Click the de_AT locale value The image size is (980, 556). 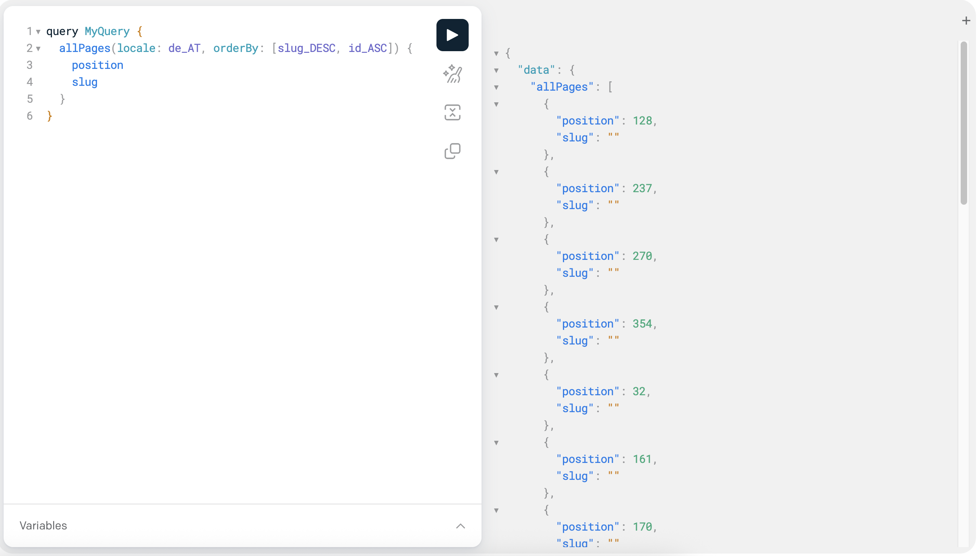pyautogui.click(x=184, y=48)
